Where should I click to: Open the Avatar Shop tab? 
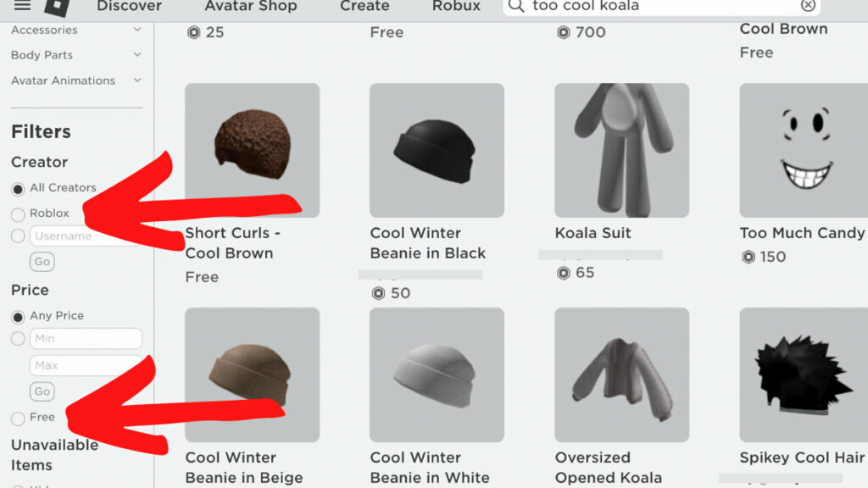[x=251, y=6]
